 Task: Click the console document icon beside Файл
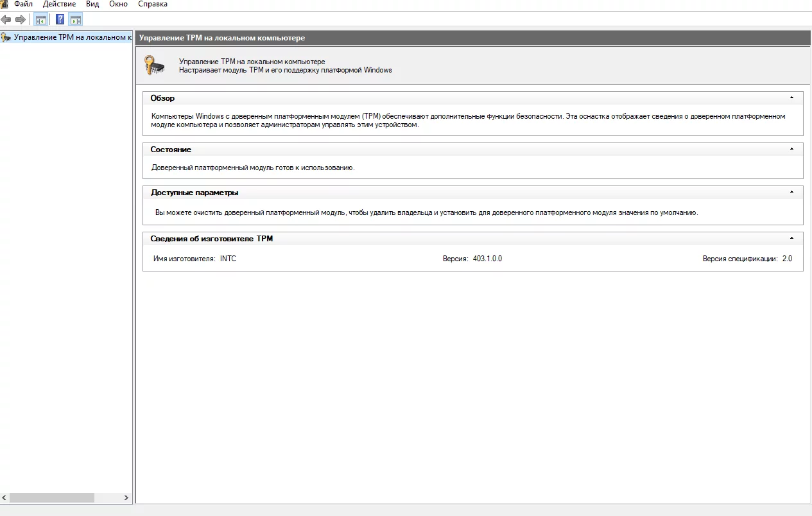pos(4,4)
